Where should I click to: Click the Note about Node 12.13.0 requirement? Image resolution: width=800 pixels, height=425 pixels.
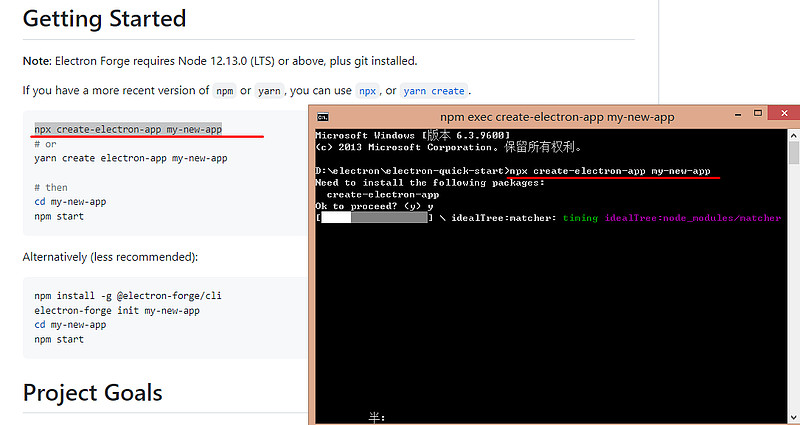[220, 61]
